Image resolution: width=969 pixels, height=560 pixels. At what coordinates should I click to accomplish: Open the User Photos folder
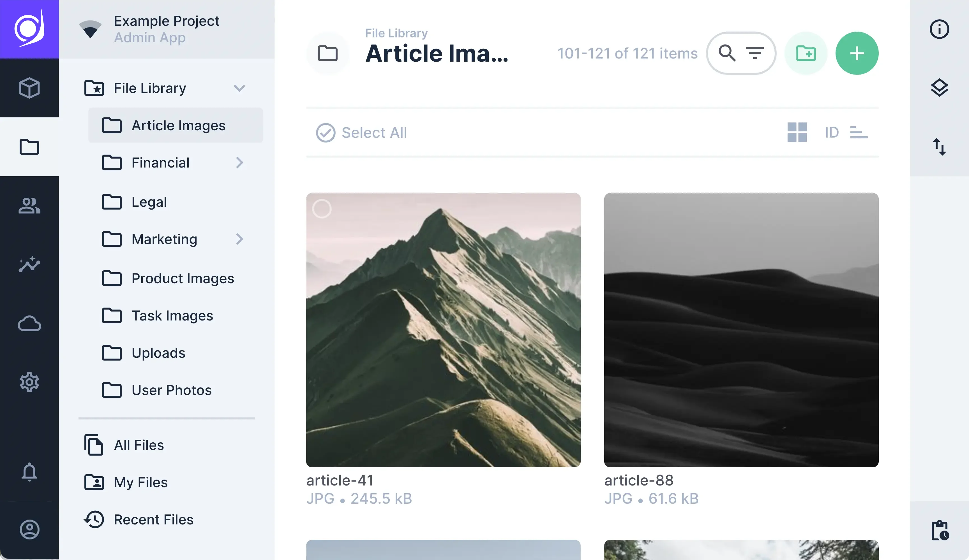[176, 390]
